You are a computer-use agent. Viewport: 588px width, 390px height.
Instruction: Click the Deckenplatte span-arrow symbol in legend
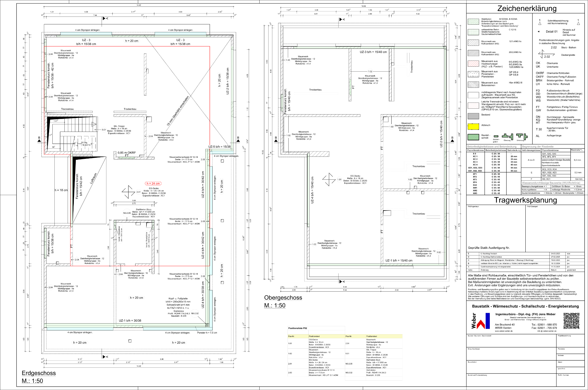546,54
